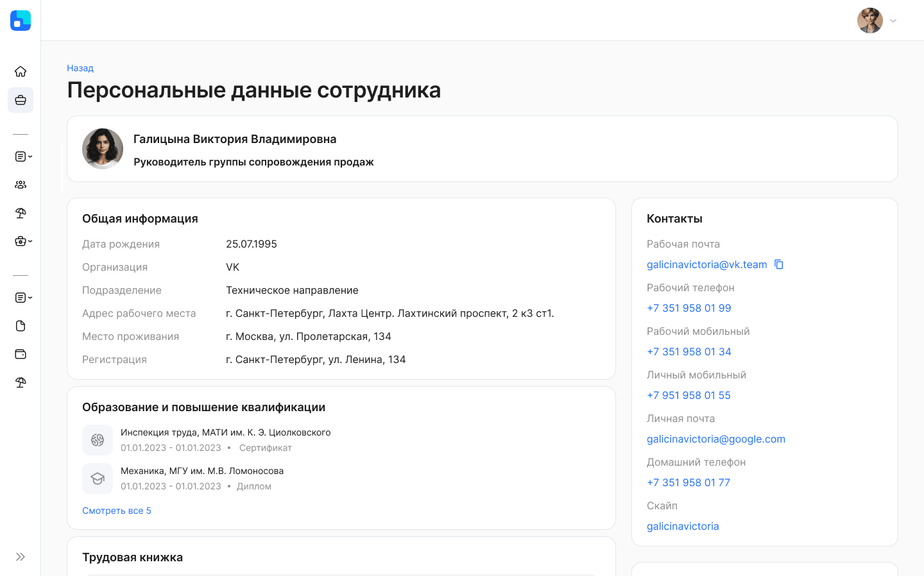The width and height of the screenshot is (924, 576).
Task: Click the Контакты heading
Action: tap(674, 219)
